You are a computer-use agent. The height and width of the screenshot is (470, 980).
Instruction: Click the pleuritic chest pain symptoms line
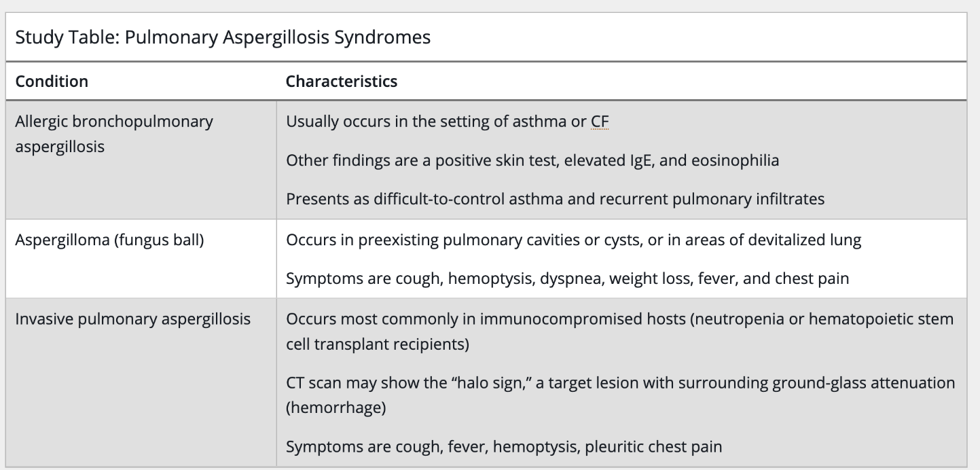[x=504, y=446]
